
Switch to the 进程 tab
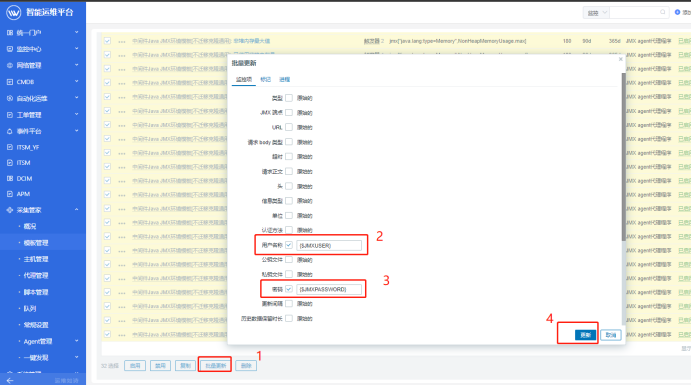(285, 79)
